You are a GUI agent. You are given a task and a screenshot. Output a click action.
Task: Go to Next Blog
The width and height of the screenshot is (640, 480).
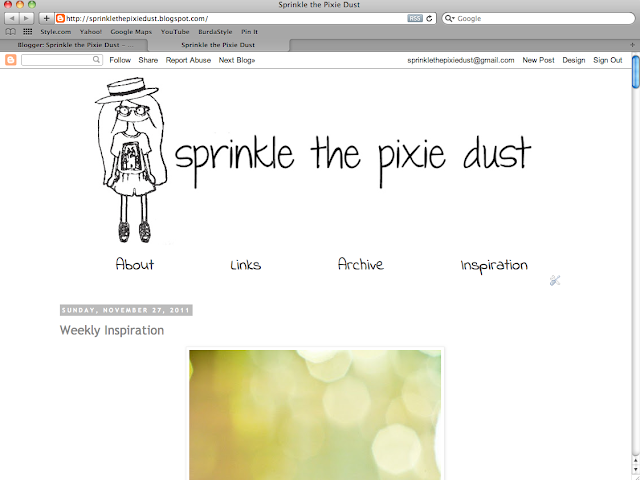[237, 60]
